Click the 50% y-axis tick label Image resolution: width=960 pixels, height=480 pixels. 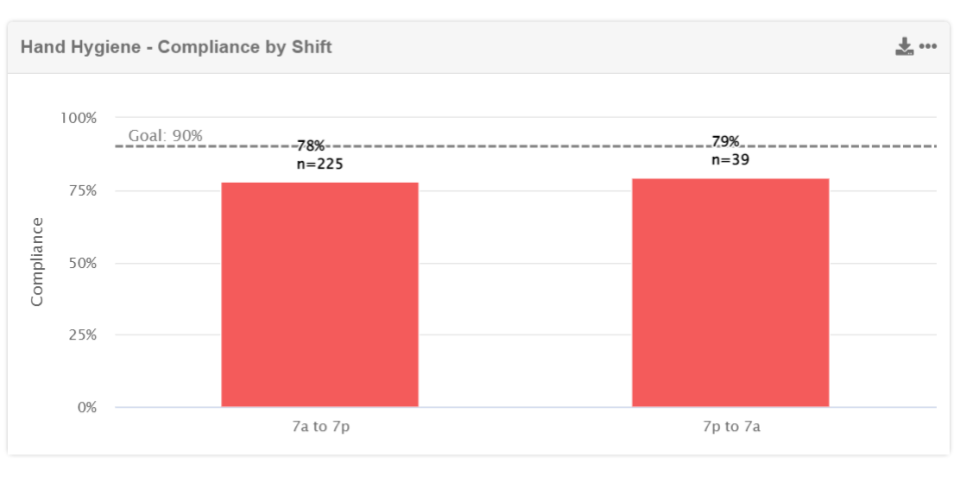click(81, 263)
